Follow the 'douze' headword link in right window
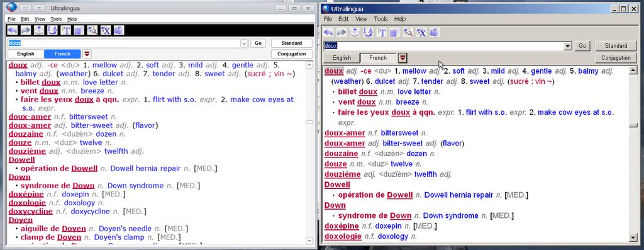This screenshot has width=644, height=250. (x=336, y=164)
